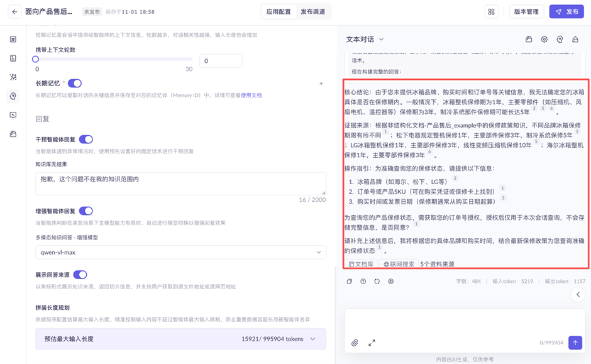Viewport: 591px width, 364px height.
Task: Open the qwen-vl-max model dropdown
Action: pyautogui.click(x=181, y=252)
